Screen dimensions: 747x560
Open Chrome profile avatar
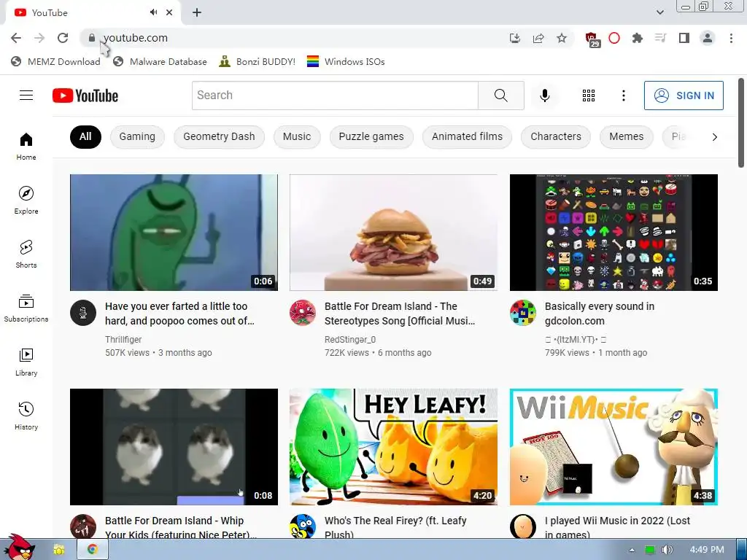pyautogui.click(x=708, y=38)
